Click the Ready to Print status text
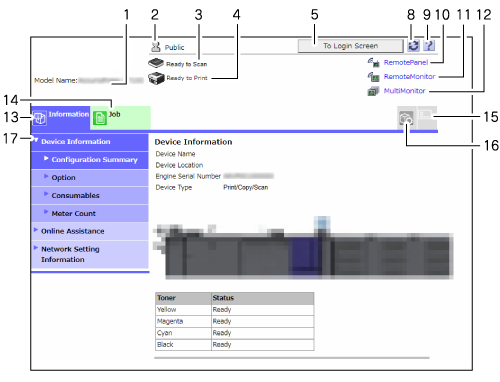500x382 pixels. [x=187, y=78]
